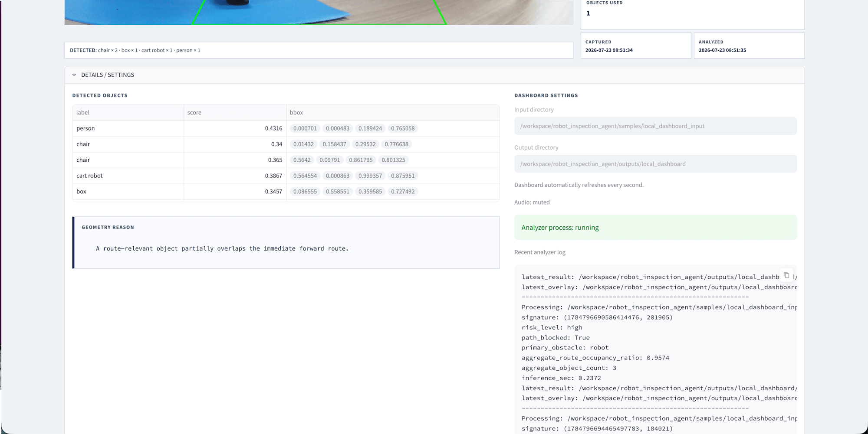Click the signature line ending 184021
868x434 pixels.
(x=597, y=429)
